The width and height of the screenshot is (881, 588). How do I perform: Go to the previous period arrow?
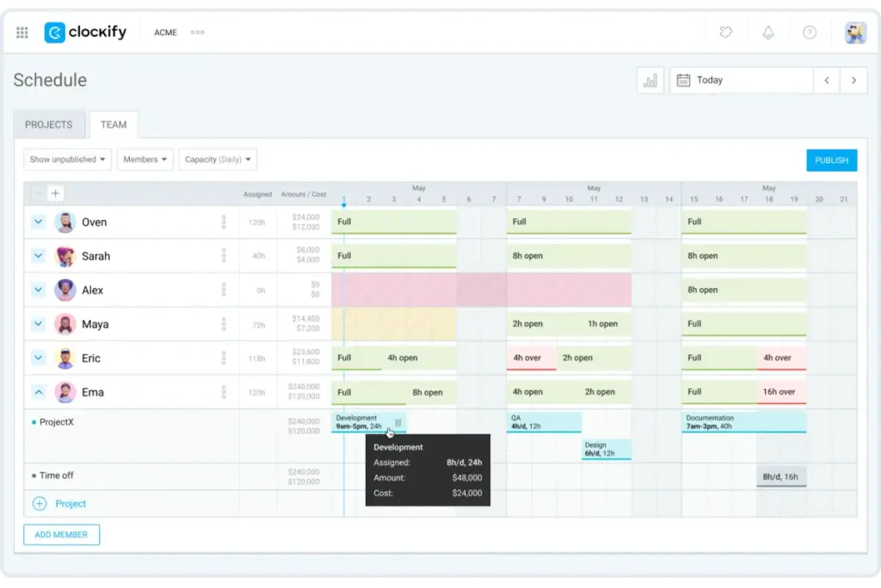tap(827, 81)
